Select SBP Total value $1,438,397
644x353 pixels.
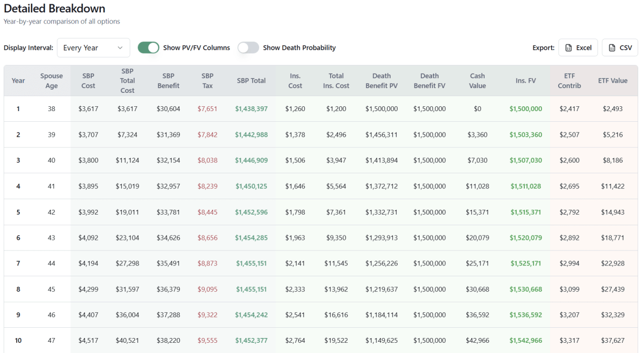(x=251, y=109)
